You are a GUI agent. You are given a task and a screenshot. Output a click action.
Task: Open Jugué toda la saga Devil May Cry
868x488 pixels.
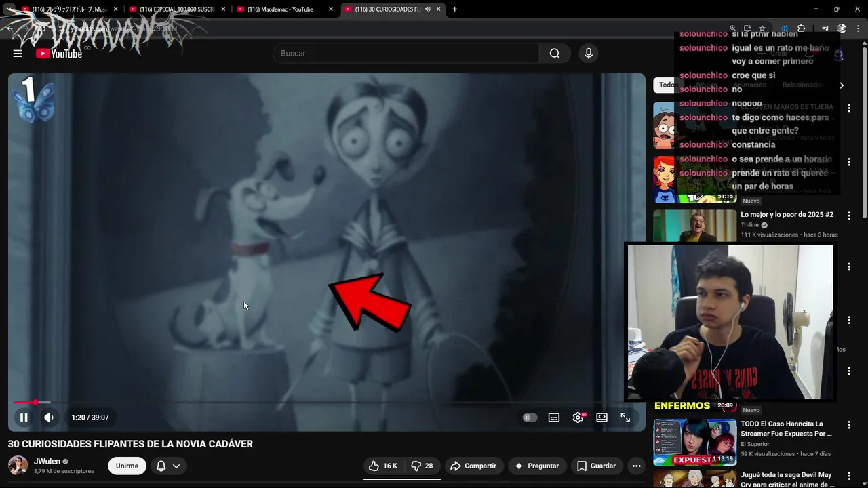[x=787, y=479]
